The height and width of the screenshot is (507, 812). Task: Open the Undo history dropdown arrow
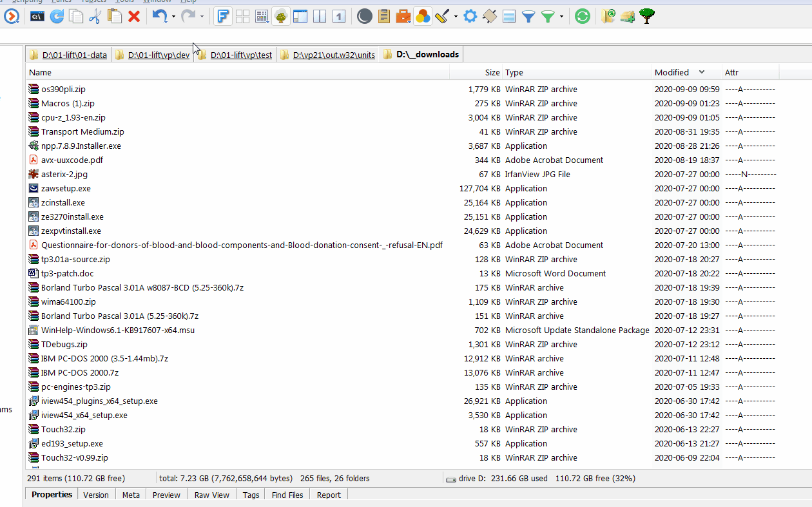[x=173, y=16]
